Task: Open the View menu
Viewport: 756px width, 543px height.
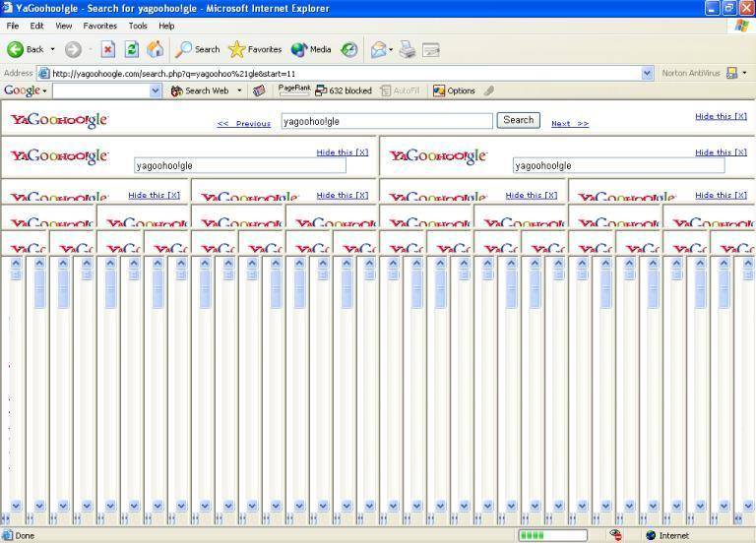Action: (63, 26)
